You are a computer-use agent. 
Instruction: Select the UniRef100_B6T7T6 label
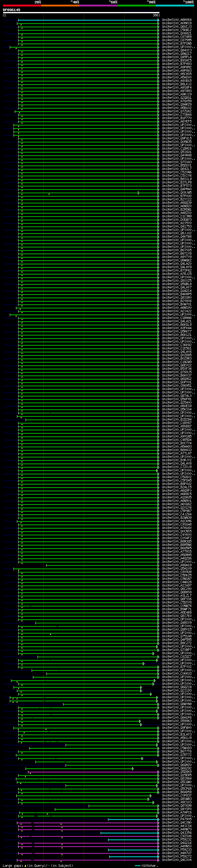(176, 751)
